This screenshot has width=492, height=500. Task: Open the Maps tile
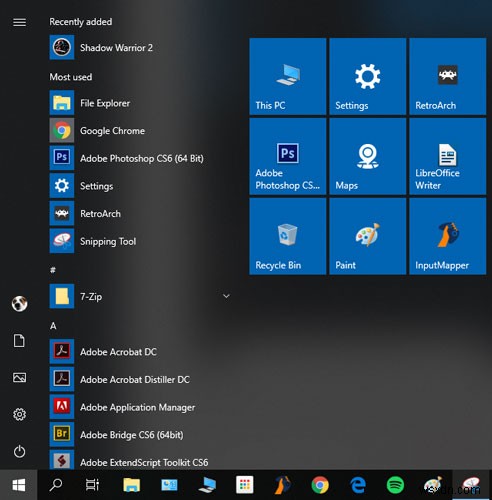pyautogui.click(x=368, y=156)
